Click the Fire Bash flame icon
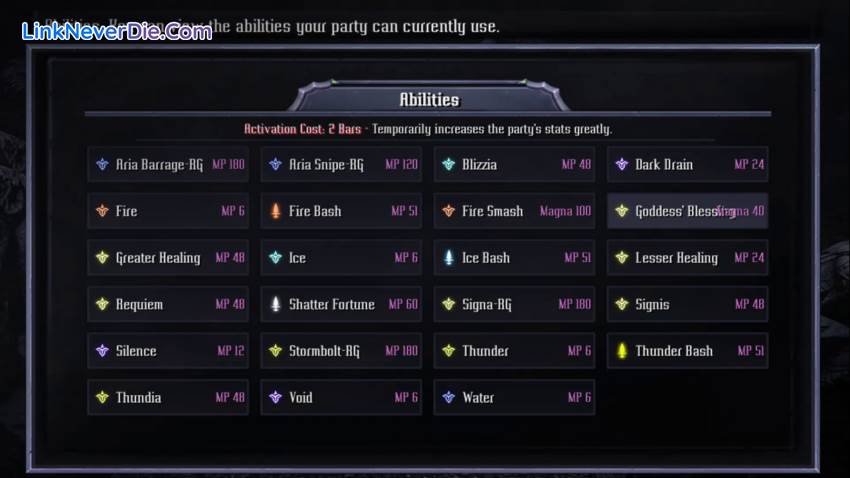Image resolution: width=850 pixels, height=478 pixels. click(275, 211)
